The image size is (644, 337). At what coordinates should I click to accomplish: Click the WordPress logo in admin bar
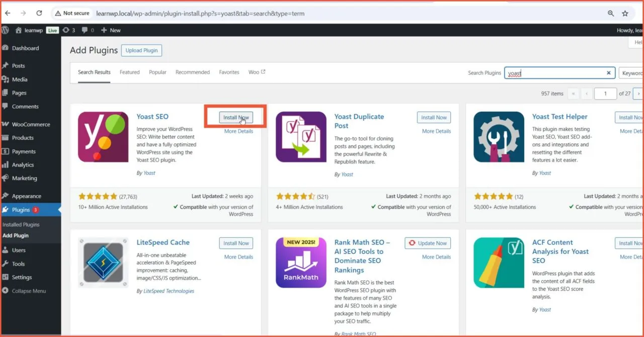click(x=6, y=30)
